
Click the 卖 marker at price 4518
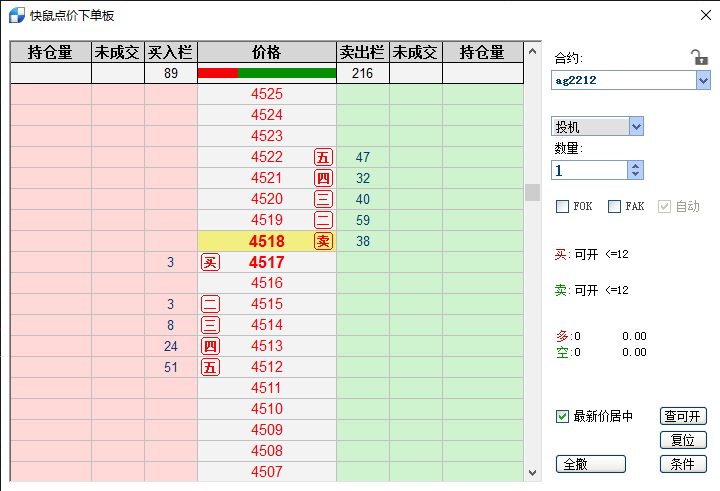coord(323,241)
